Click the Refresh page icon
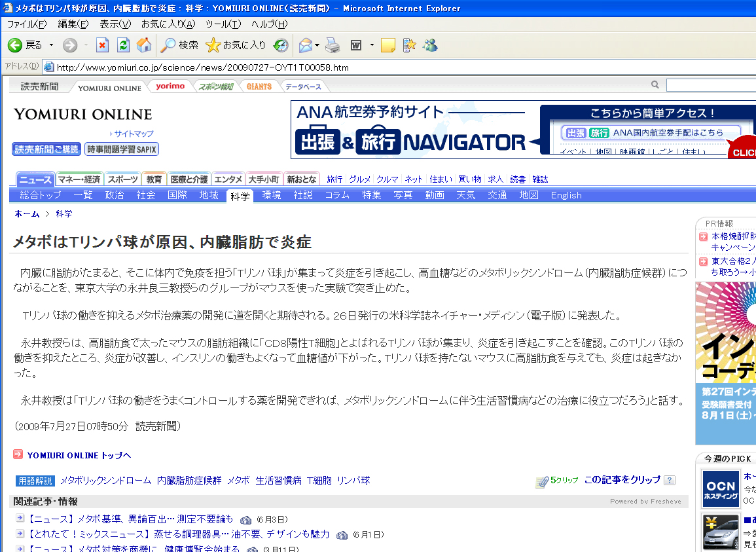 click(x=123, y=45)
